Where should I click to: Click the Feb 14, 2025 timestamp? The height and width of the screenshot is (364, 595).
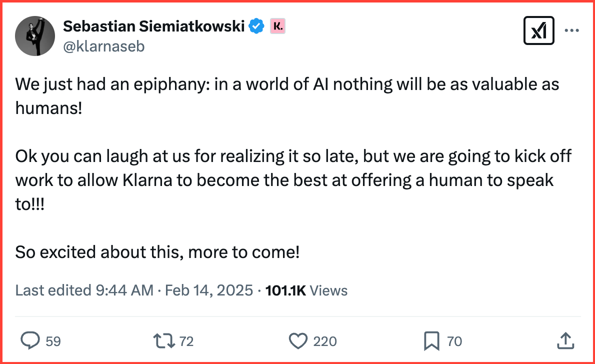pyautogui.click(x=209, y=290)
